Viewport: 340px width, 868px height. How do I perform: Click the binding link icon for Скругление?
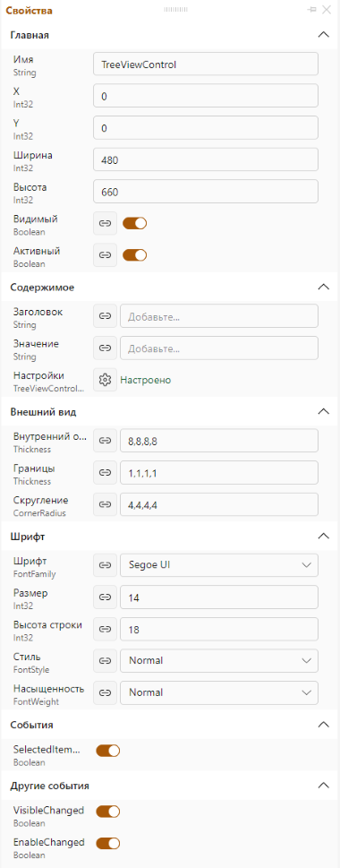click(x=105, y=504)
